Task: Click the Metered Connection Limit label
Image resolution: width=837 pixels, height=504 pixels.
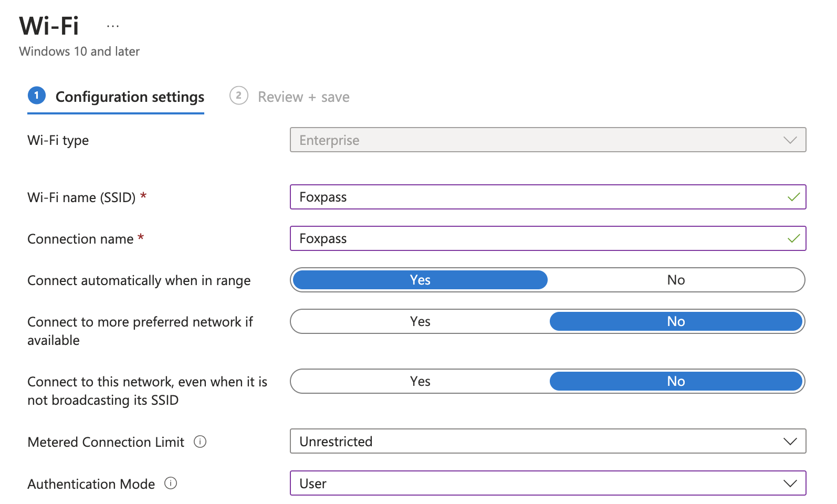Action: pos(106,442)
